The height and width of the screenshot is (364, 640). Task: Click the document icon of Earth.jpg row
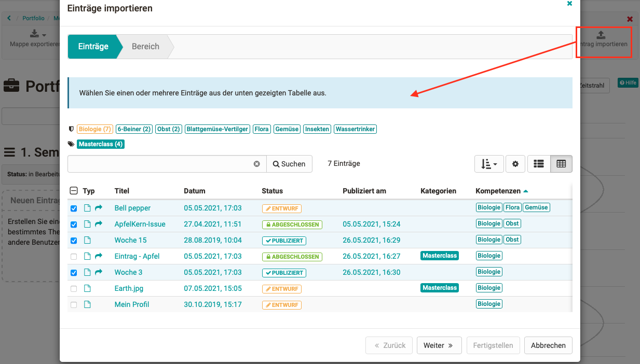[87, 288]
